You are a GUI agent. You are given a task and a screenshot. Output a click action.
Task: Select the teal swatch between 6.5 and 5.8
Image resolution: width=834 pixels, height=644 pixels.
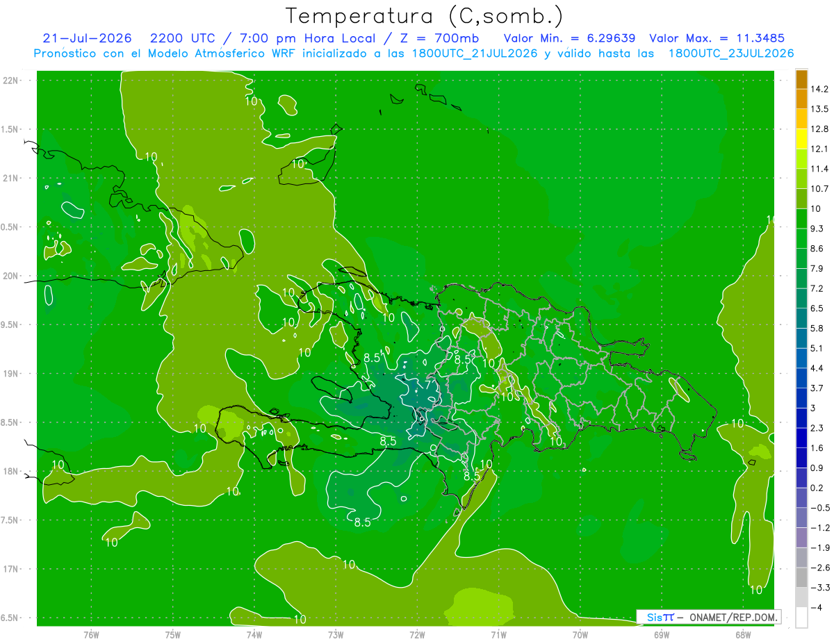click(801, 317)
